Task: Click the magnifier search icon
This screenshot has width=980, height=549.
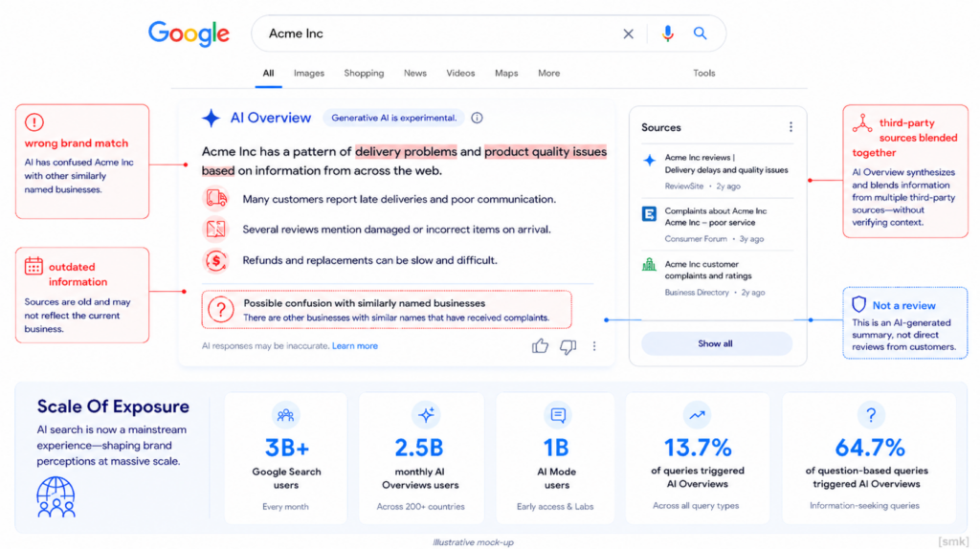Action: 700,33
